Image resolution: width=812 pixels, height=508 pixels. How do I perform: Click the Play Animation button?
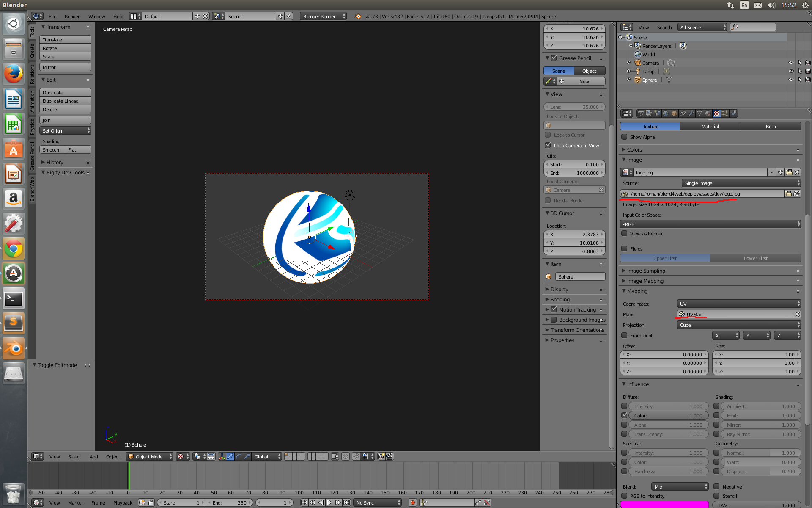(x=329, y=502)
